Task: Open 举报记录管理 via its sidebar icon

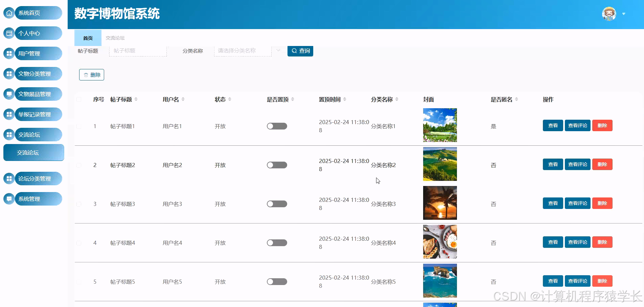Action: tap(8, 114)
